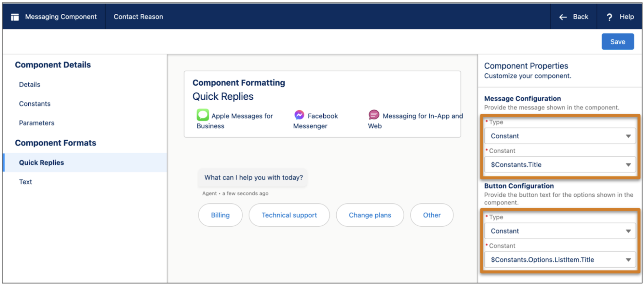644x287 pixels.
Task: Switch to the Text component format
Action: (x=26, y=182)
